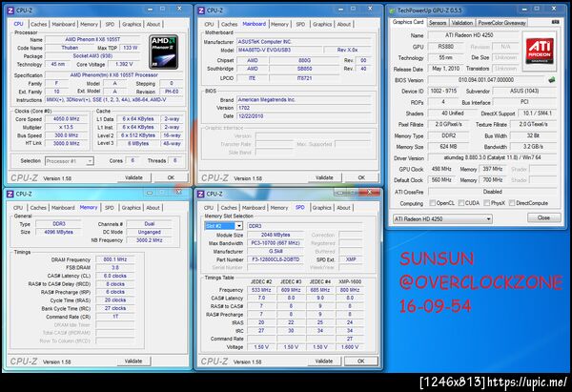
Task: Click the Close button in GPU-Z
Action: tap(543, 217)
